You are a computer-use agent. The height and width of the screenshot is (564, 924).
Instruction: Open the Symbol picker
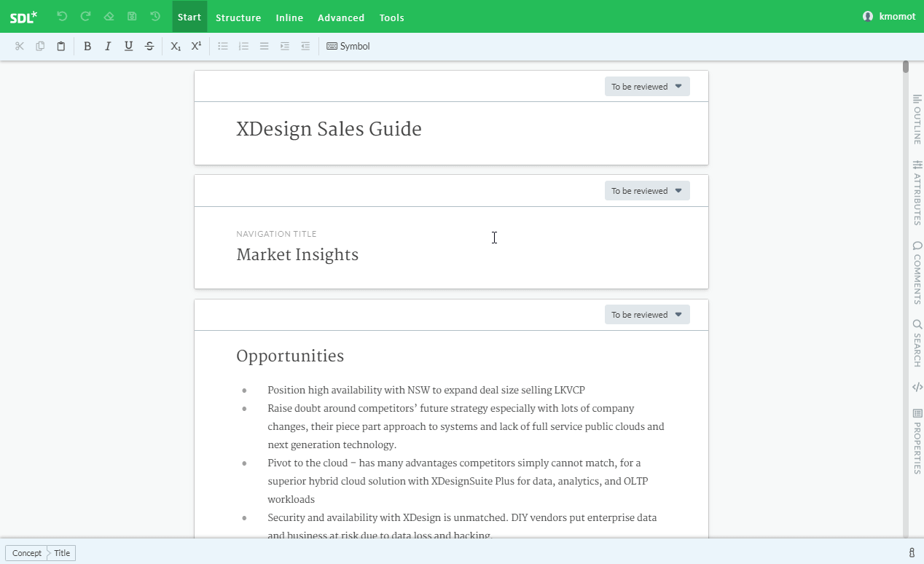(x=348, y=46)
